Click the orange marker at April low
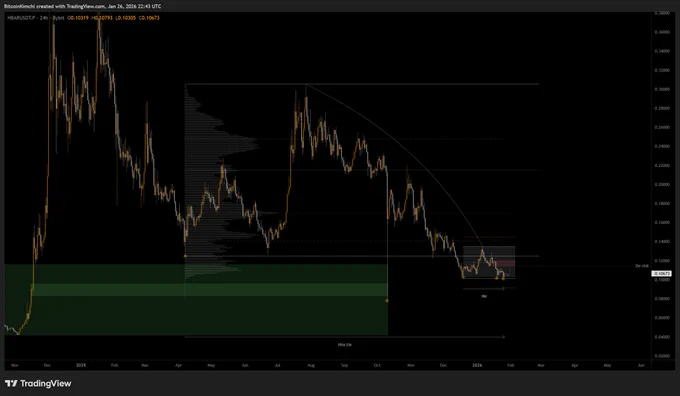The width and height of the screenshot is (680, 396). 186,256
